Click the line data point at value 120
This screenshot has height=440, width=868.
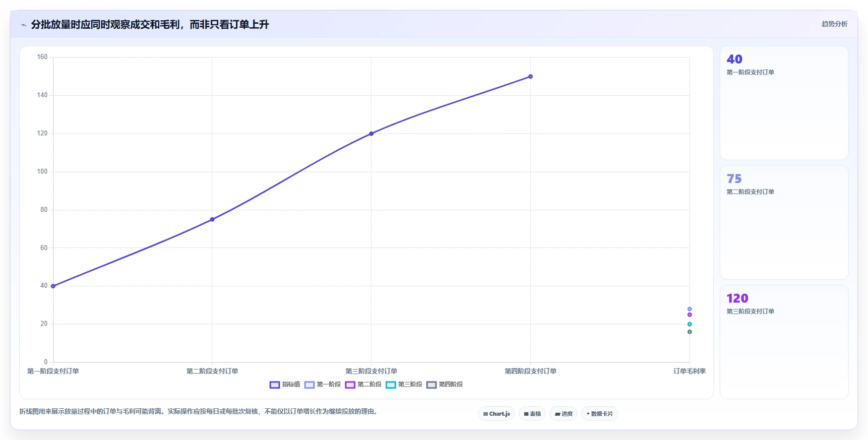tap(372, 133)
